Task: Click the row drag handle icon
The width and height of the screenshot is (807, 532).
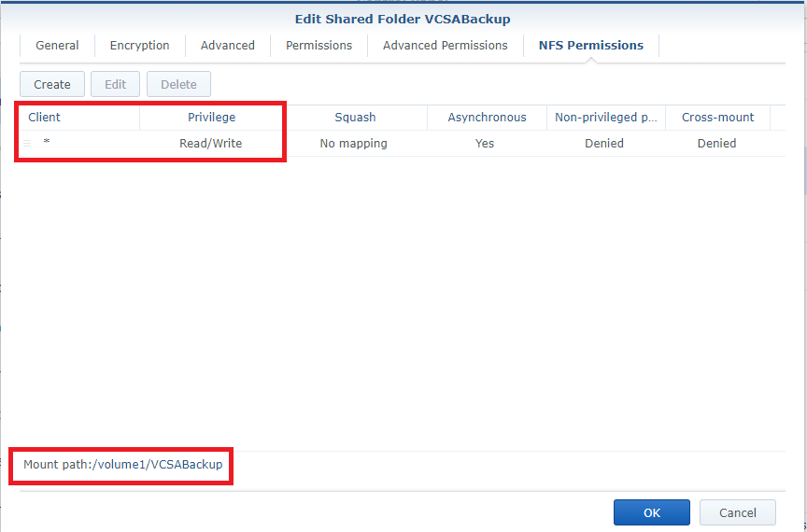Action: click(x=27, y=144)
